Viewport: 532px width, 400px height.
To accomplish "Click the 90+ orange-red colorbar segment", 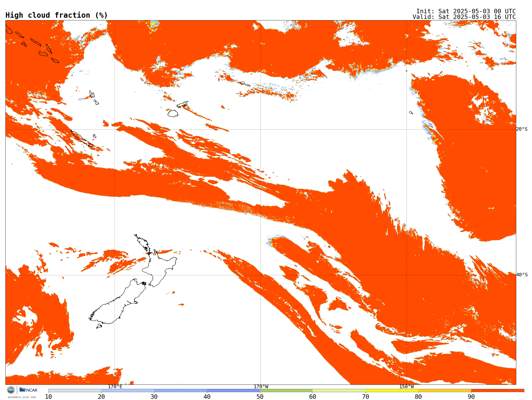I will pos(498,391).
